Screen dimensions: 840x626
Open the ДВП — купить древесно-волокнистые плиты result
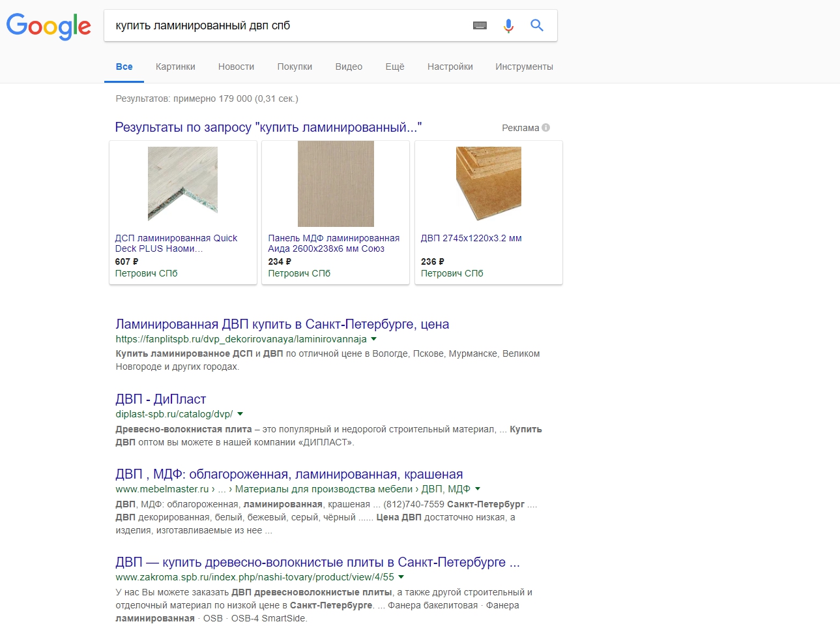click(x=317, y=562)
